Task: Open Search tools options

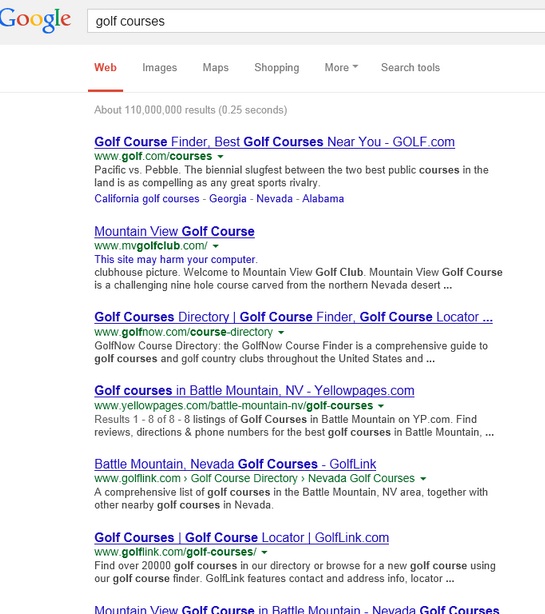Action: [x=410, y=67]
